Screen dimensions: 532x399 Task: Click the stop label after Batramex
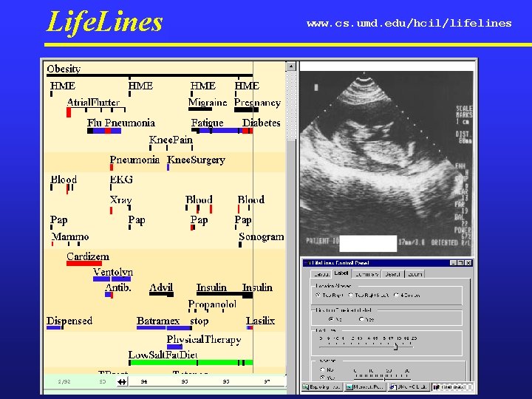pos(199,321)
